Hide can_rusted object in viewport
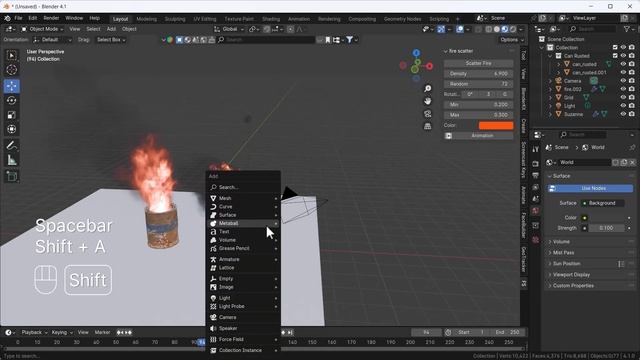The height and width of the screenshot is (360, 640). 623,64
